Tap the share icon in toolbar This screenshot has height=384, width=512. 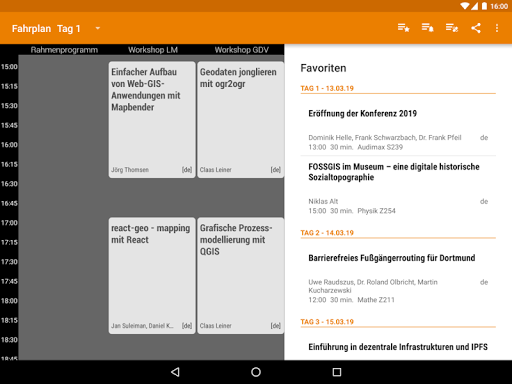point(476,28)
